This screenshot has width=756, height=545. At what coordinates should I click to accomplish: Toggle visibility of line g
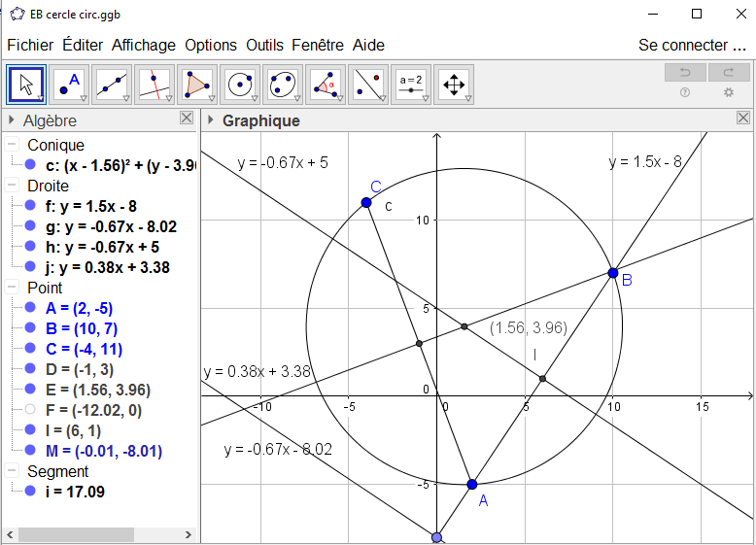[x=30, y=226]
